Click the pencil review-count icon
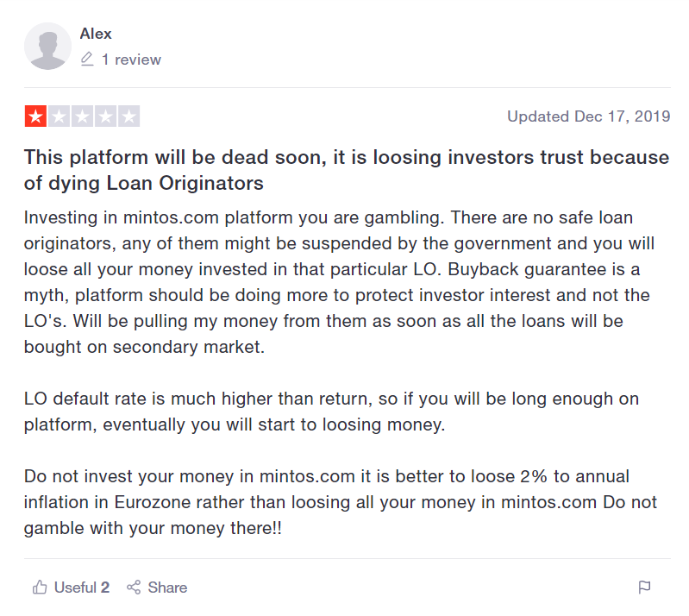This screenshot has width=689, height=616. 87,60
